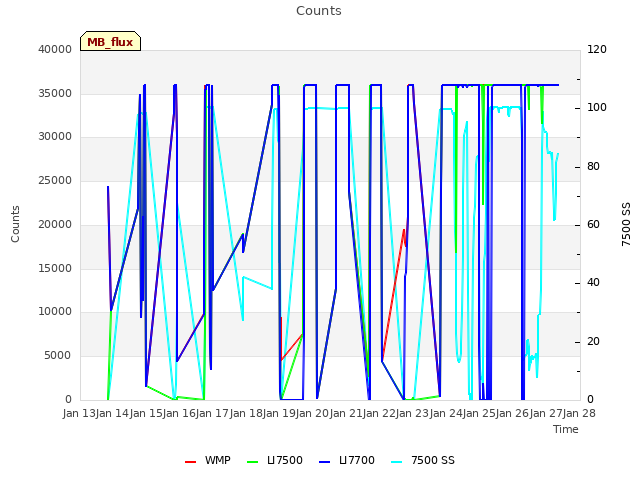Select the LI7700 legend label
The width and height of the screenshot is (640, 480).
357,460
